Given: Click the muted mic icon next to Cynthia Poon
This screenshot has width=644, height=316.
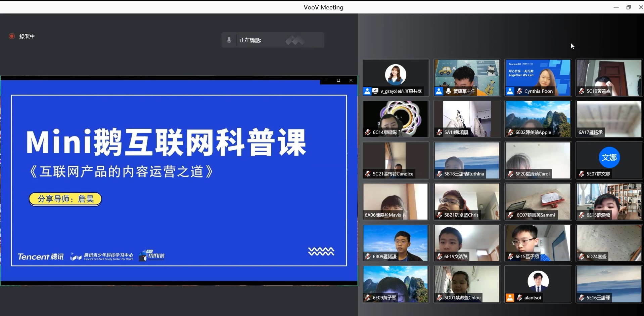Looking at the screenshot, I should (x=519, y=91).
